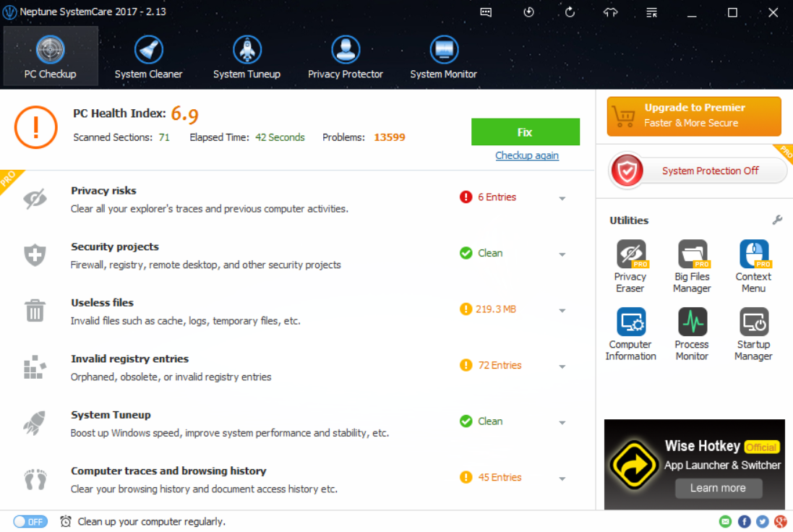Launch the Startup Manager utility
This screenshot has width=793, height=532.
click(753, 334)
